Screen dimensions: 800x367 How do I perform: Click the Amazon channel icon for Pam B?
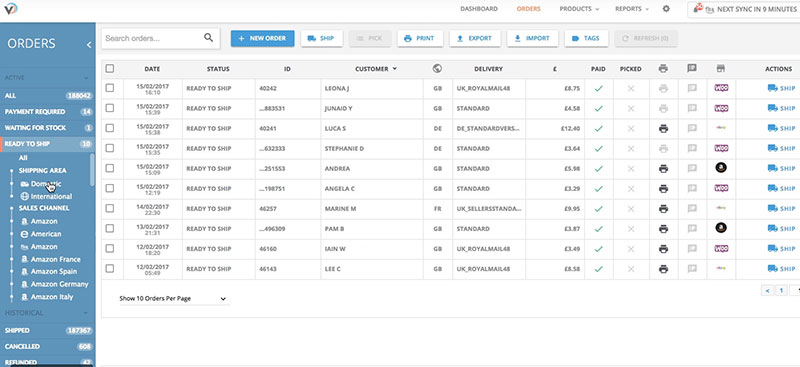click(x=721, y=228)
